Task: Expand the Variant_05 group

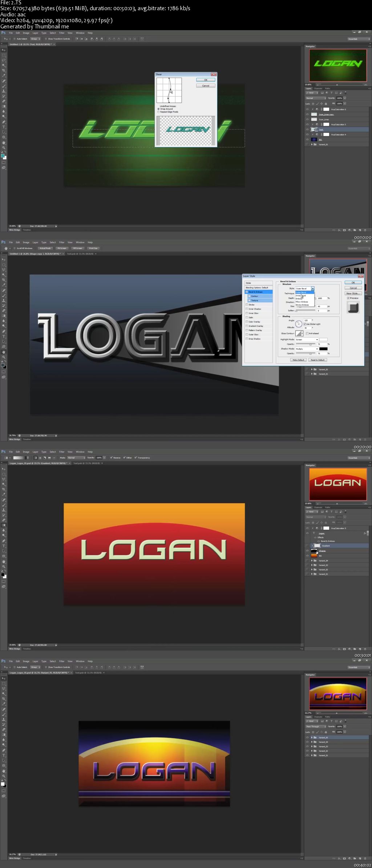Action: pyautogui.click(x=312, y=737)
